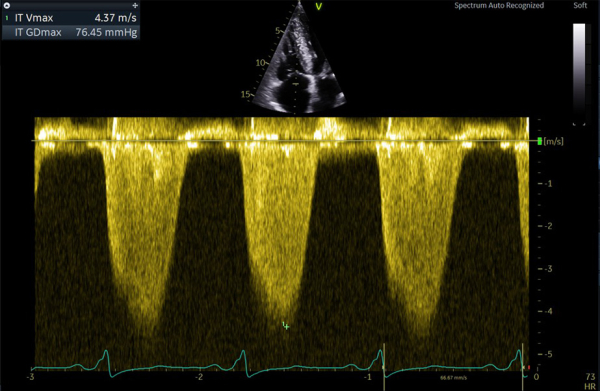Click the -2 velocity scale tick
The image size is (600, 391).
click(x=546, y=226)
